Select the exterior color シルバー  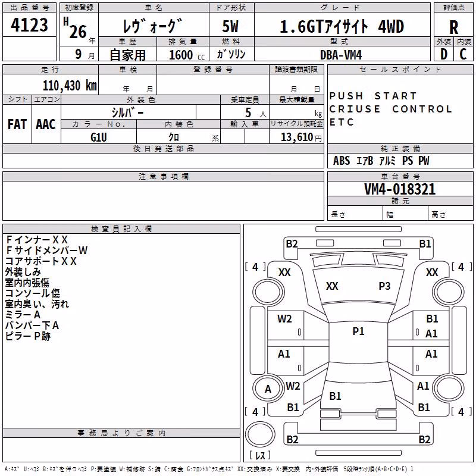click(x=127, y=112)
